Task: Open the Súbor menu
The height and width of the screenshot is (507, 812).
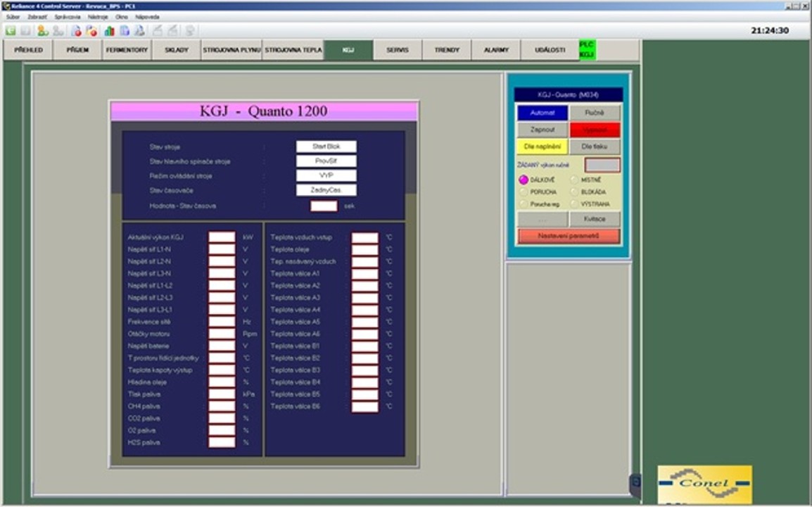Action: pyautogui.click(x=13, y=17)
